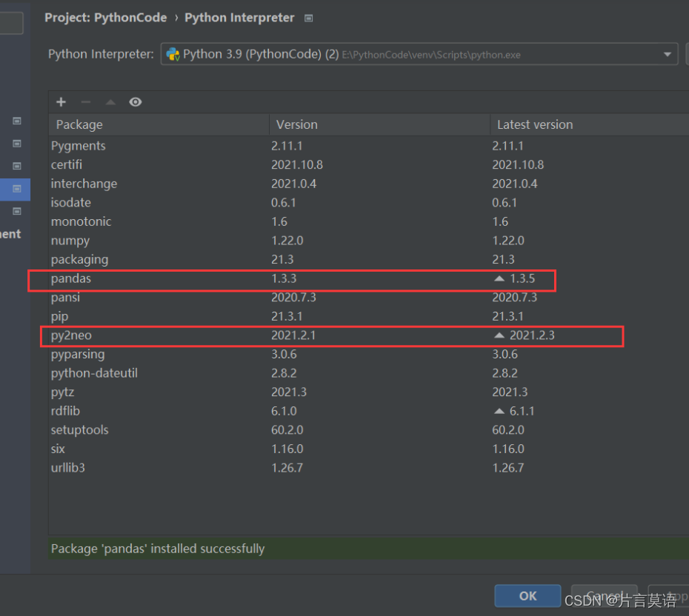Click the minus icon to uninstall package

pos(86,102)
